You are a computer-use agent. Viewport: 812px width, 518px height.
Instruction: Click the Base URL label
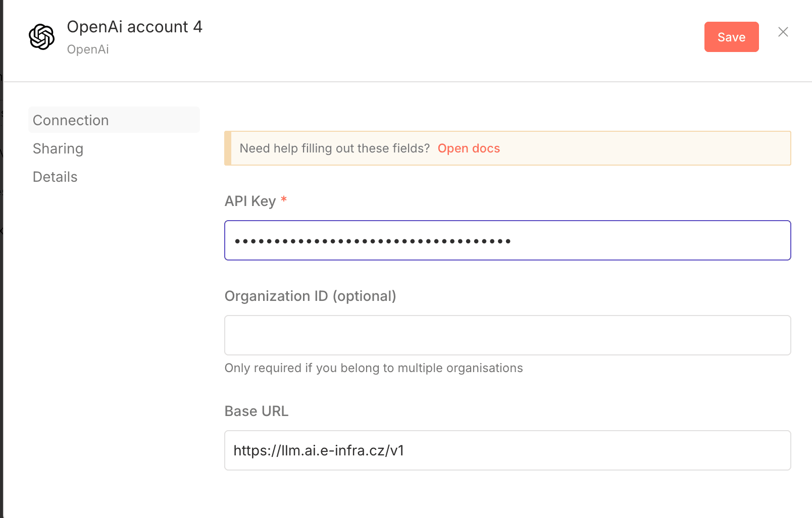point(257,411)
